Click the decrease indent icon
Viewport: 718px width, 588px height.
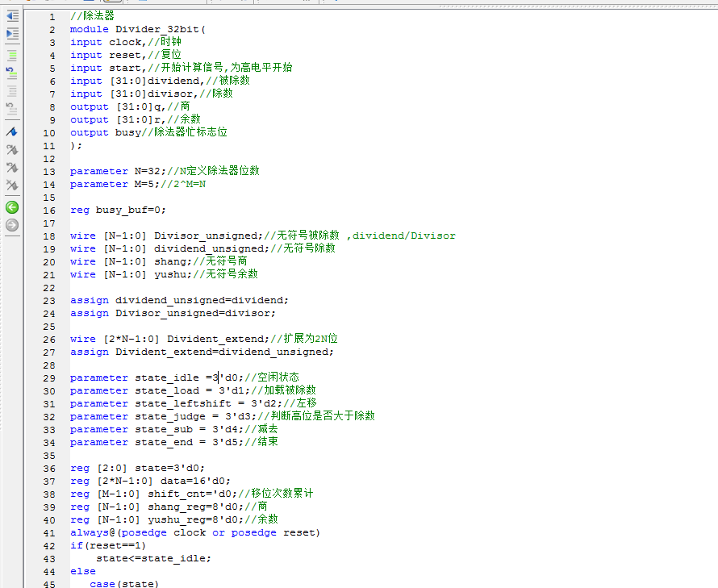(12, 16)
